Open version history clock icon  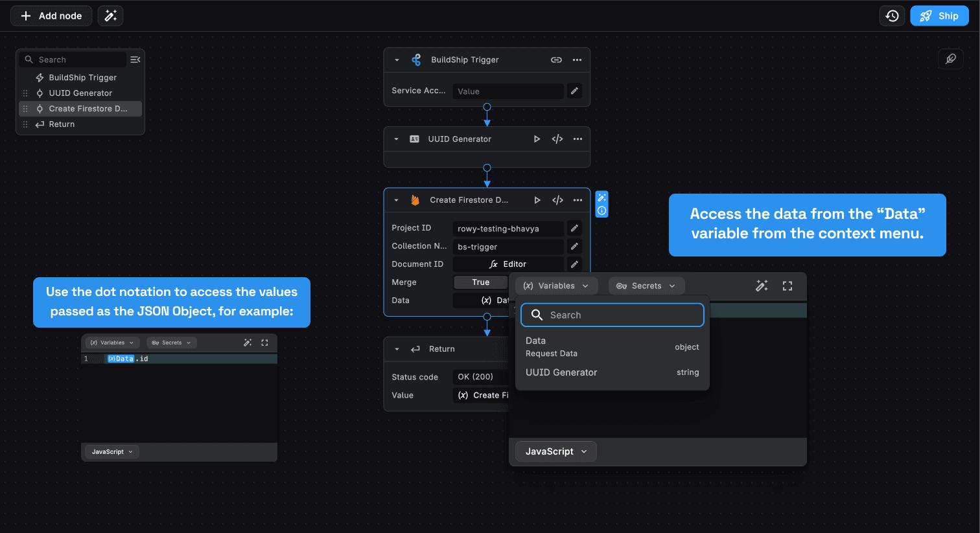click(x=892, y=16)
